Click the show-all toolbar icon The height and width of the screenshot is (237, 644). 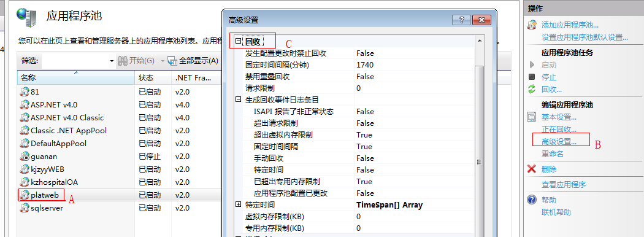click(x=172, y=61)
